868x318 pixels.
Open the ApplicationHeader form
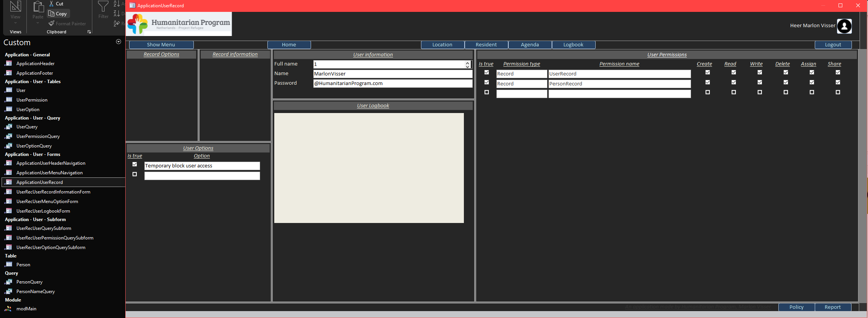point(35,64)
